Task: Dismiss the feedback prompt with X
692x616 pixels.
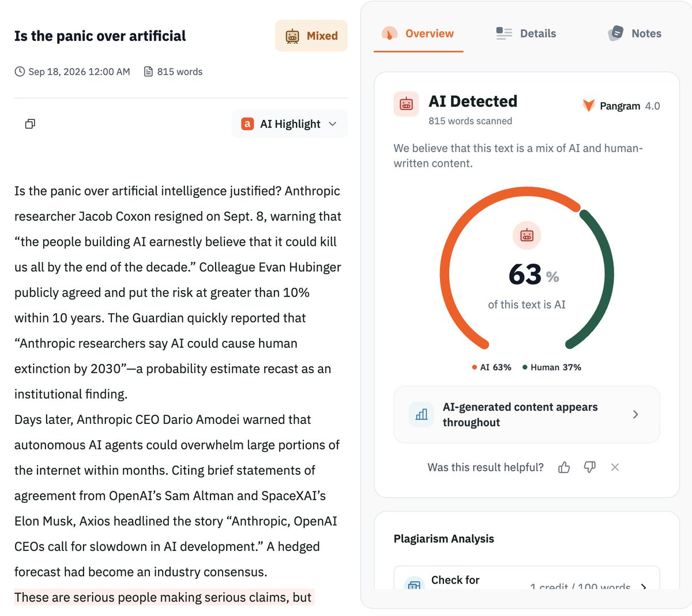Action: tap(615, 467)
